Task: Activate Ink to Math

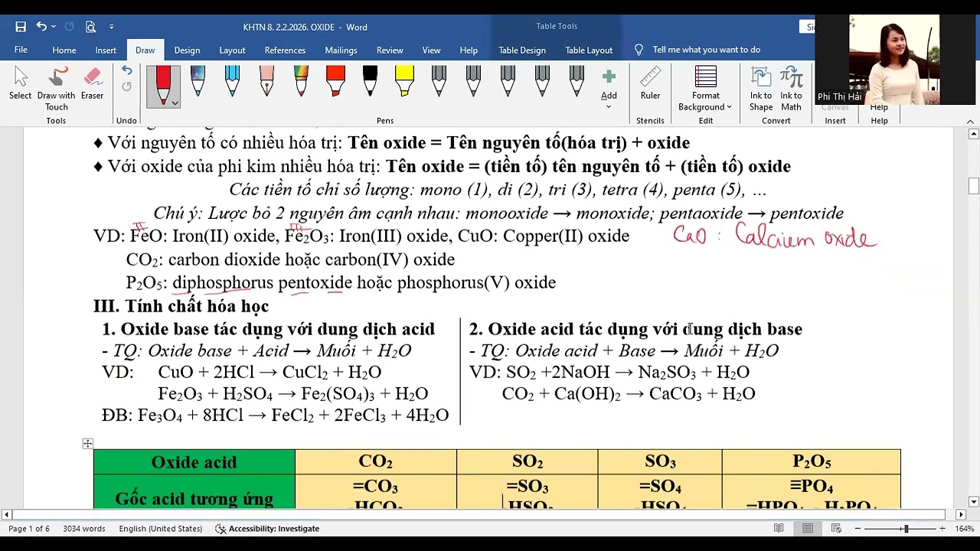Action: (x=791, y=89)
